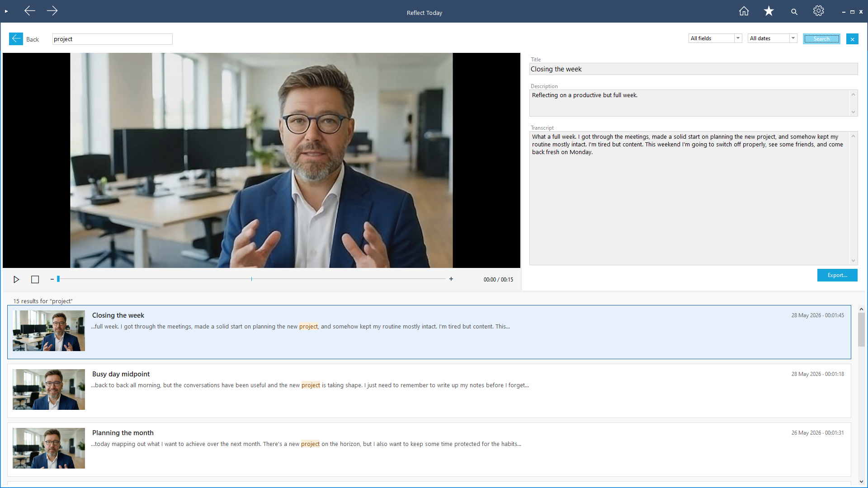Image resolution: width=868 pixels, height=488 pixels.
Task: Click the Search button
Action: pos(821,39)
